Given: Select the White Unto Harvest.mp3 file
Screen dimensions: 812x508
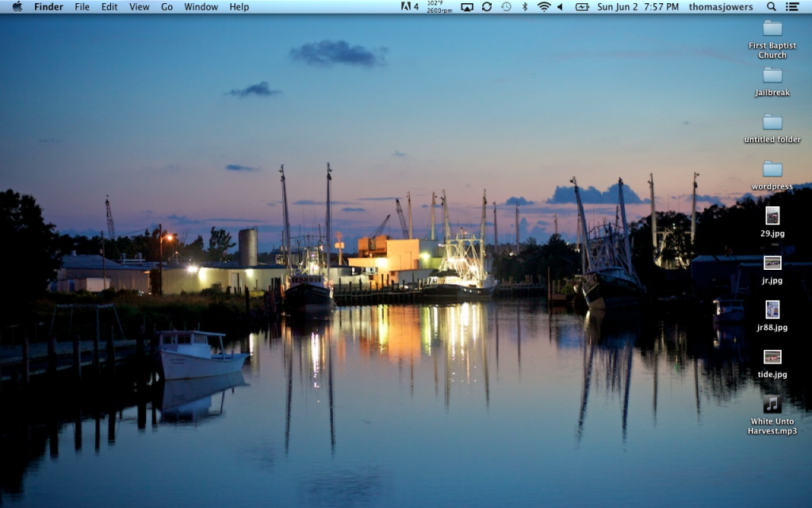Looking at the screenshot, I should coord(772,405).
